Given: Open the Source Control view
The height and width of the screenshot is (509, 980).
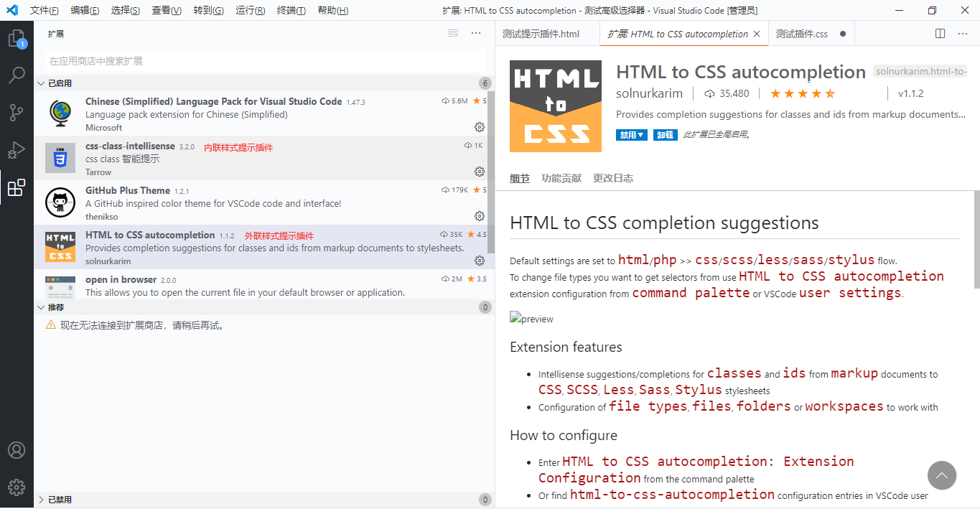Looking at the screenshot, I should click(x=17, y=113).
